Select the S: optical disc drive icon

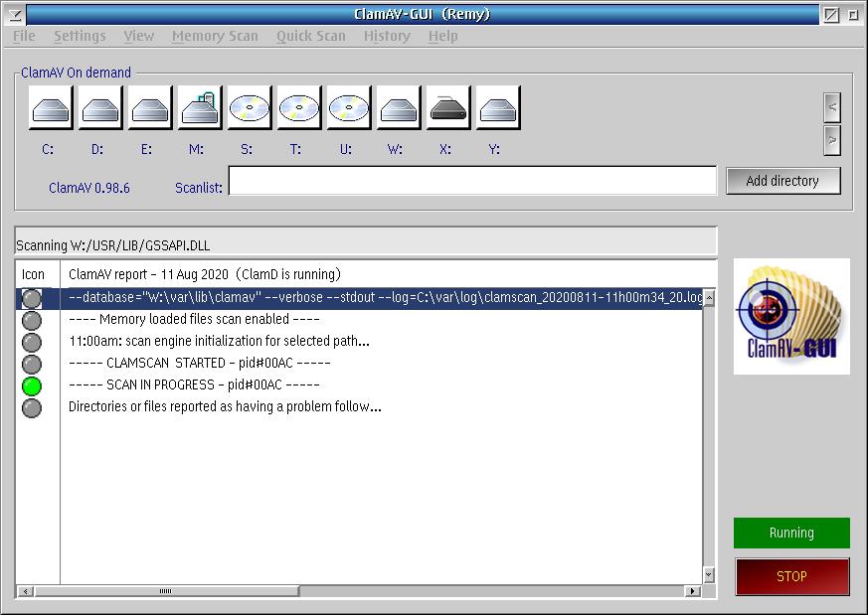[x=250, y=108]
